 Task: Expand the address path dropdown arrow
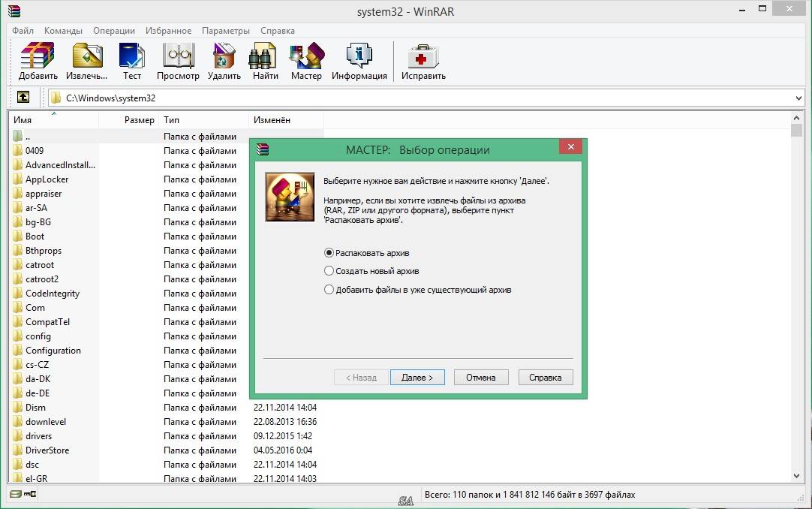tap(798, 98)
